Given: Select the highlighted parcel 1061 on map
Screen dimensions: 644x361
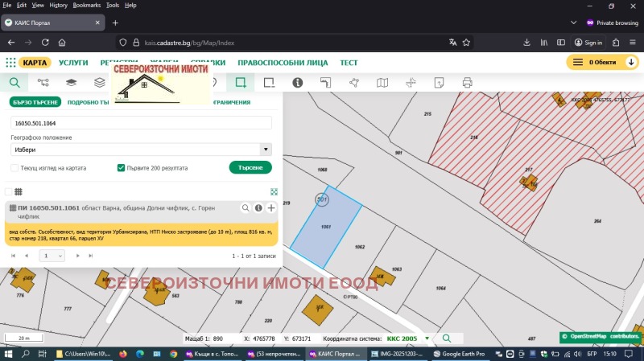Looking at the screenshot, I should pyautogui.click(x=327, y=227).
